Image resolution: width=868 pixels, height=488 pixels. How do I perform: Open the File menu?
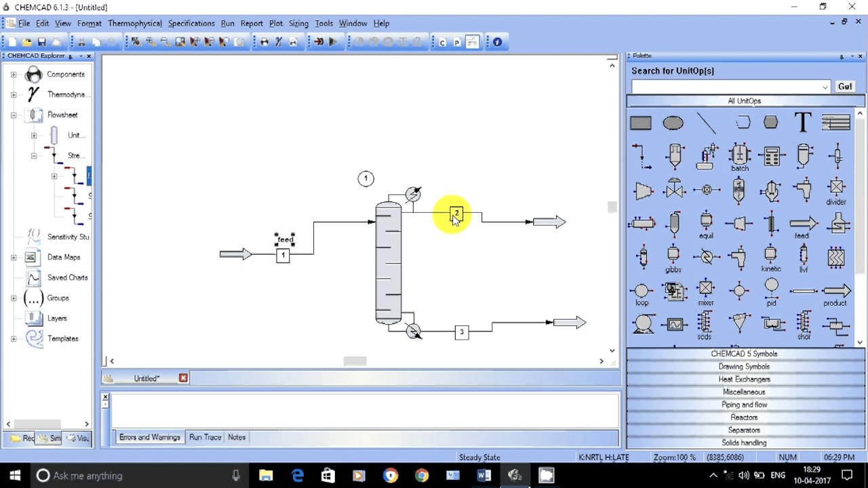tap(24, 23)
